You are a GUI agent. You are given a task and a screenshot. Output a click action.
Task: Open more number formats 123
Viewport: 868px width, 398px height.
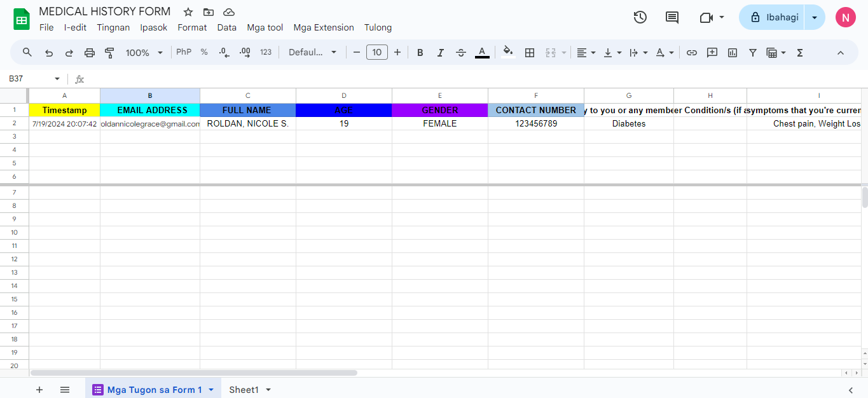[266, 52]
